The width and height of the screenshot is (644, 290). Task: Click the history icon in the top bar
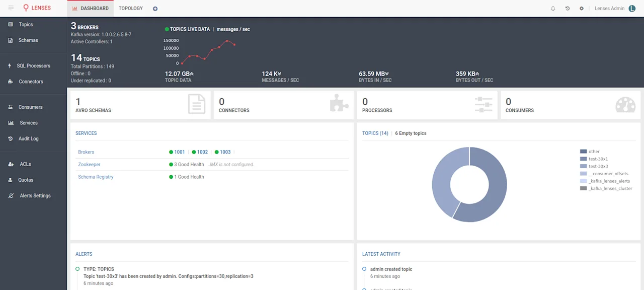point(568,9)
